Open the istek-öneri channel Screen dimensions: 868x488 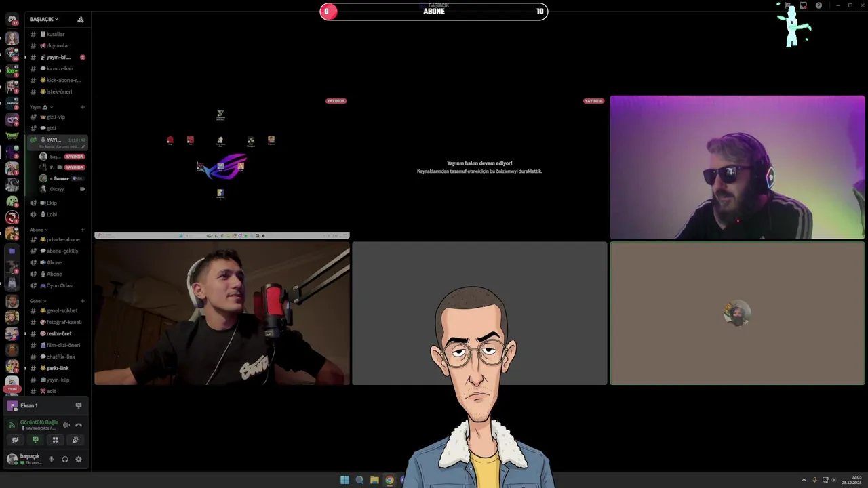point(58,91)
